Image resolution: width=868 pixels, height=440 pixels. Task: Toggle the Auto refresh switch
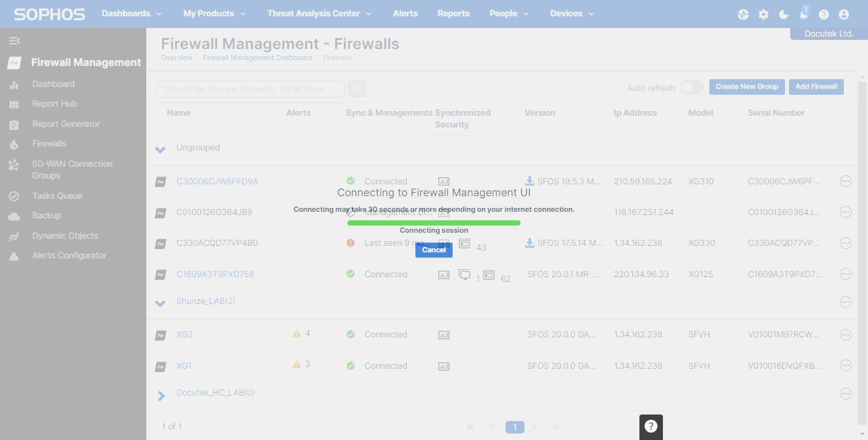point(692,88)
